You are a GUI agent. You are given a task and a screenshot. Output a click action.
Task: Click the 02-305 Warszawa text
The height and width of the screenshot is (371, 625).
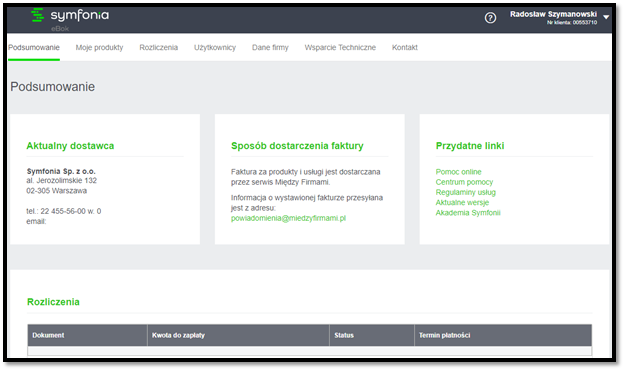pos(57,191)
